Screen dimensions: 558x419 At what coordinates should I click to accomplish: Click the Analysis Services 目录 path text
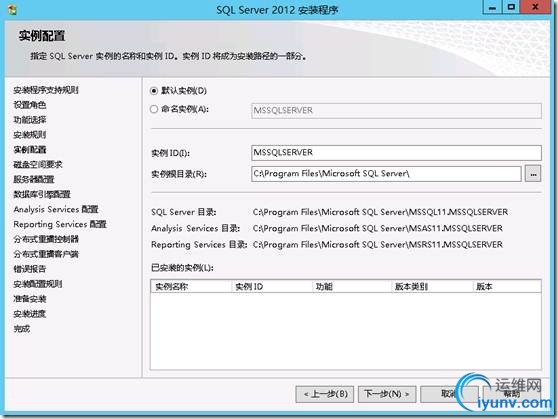[x=378, y=228]
